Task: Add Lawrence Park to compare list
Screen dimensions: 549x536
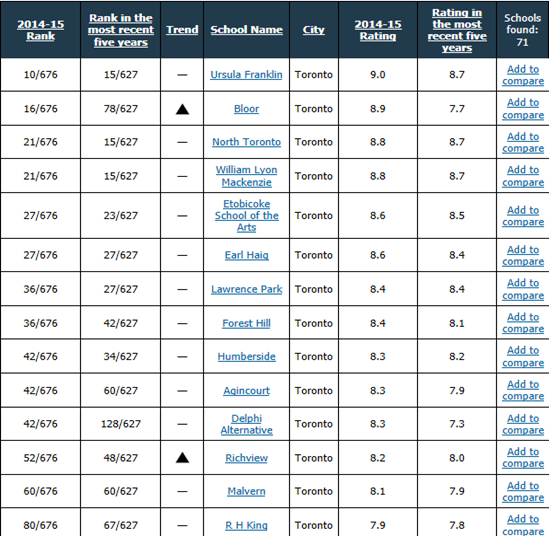Action: [x=523, y=289]
